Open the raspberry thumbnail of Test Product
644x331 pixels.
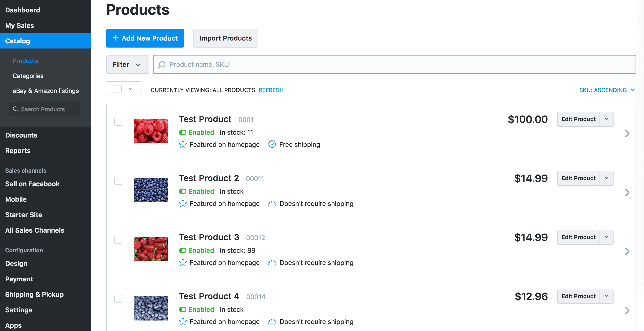(x=151, y=131)
